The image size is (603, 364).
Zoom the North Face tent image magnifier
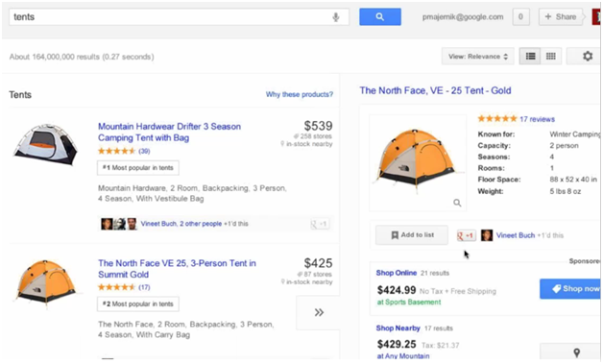point(457,203)
